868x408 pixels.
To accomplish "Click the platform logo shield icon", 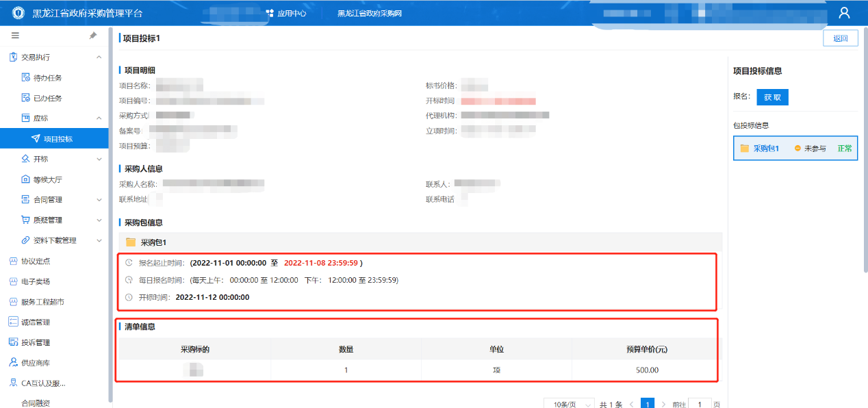I will point(18,13).
